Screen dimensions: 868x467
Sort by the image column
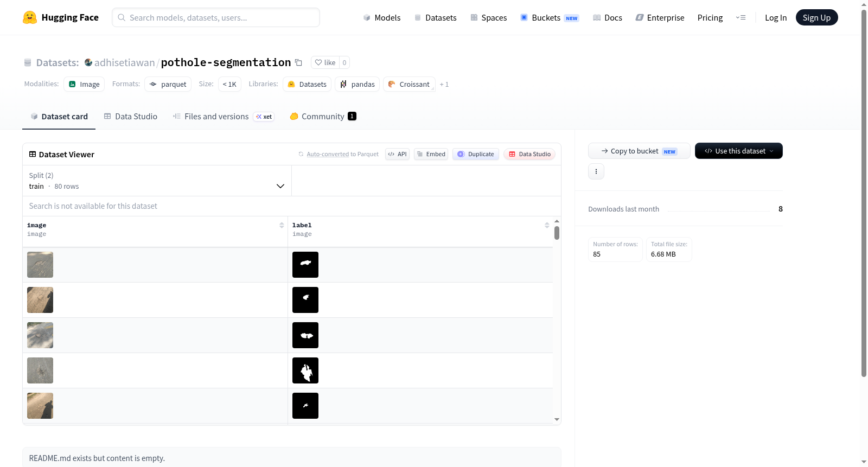point(282,225)
